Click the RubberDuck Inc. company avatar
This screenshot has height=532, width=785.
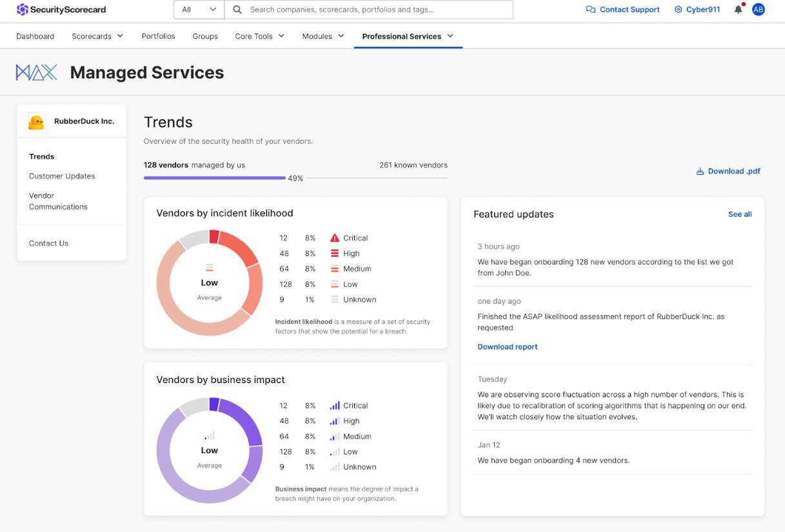coord(37,121)
